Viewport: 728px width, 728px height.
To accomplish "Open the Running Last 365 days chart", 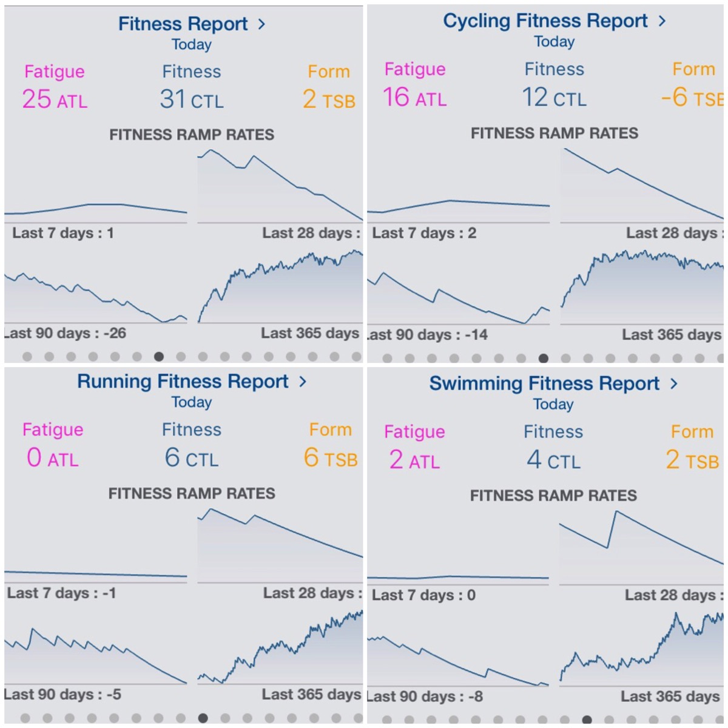I will [x=280, y=649].
